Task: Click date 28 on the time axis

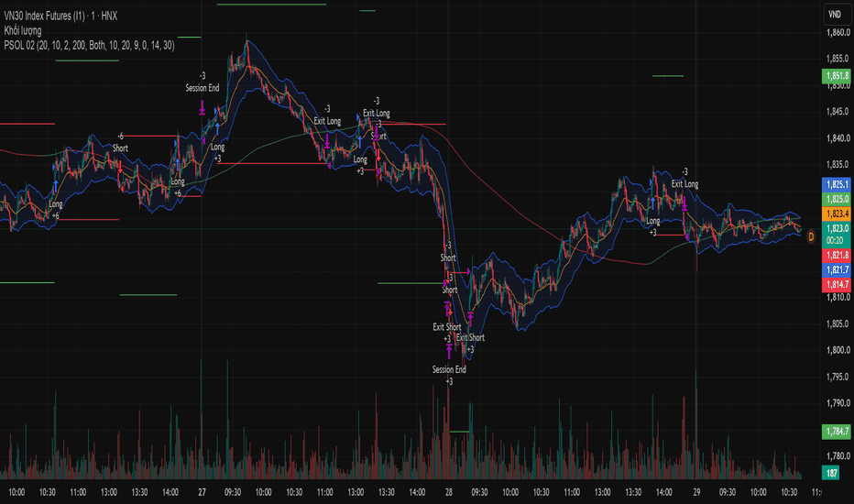Action: 449,492
